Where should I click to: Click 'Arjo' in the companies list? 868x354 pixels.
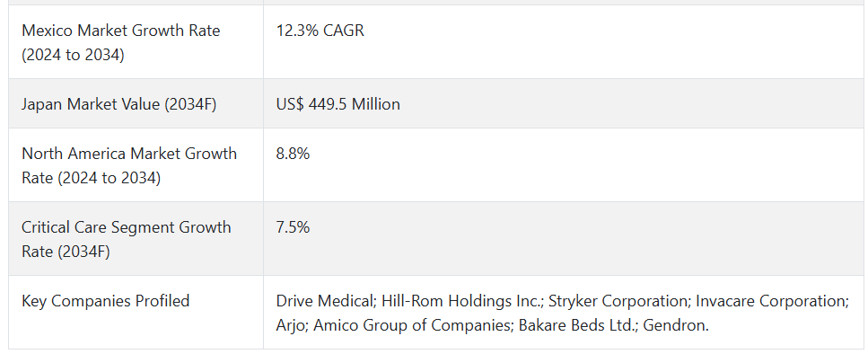click(x=290, y=325)
